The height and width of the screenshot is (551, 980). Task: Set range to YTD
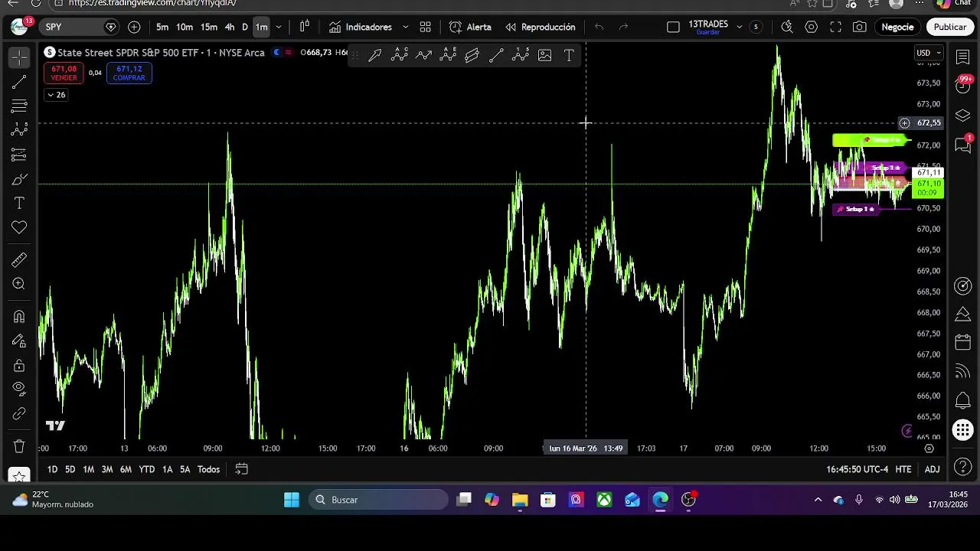click(146, 469)
